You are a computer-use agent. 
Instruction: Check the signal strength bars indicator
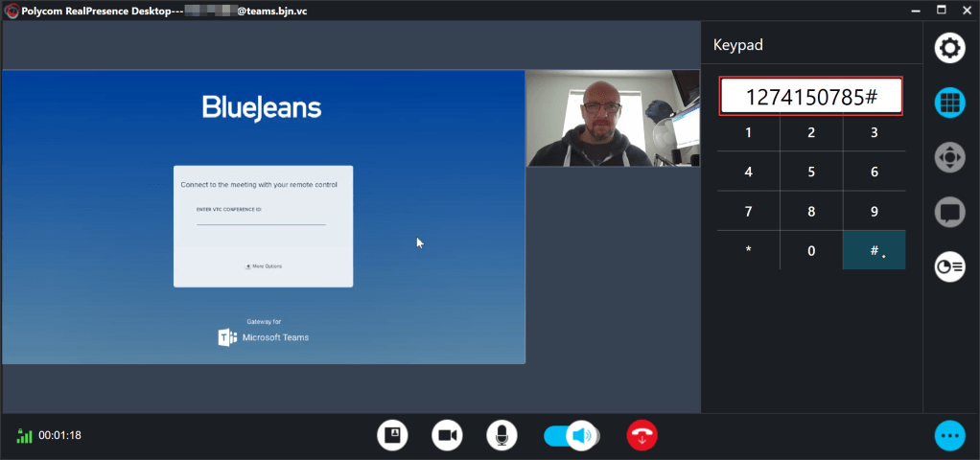25,436
